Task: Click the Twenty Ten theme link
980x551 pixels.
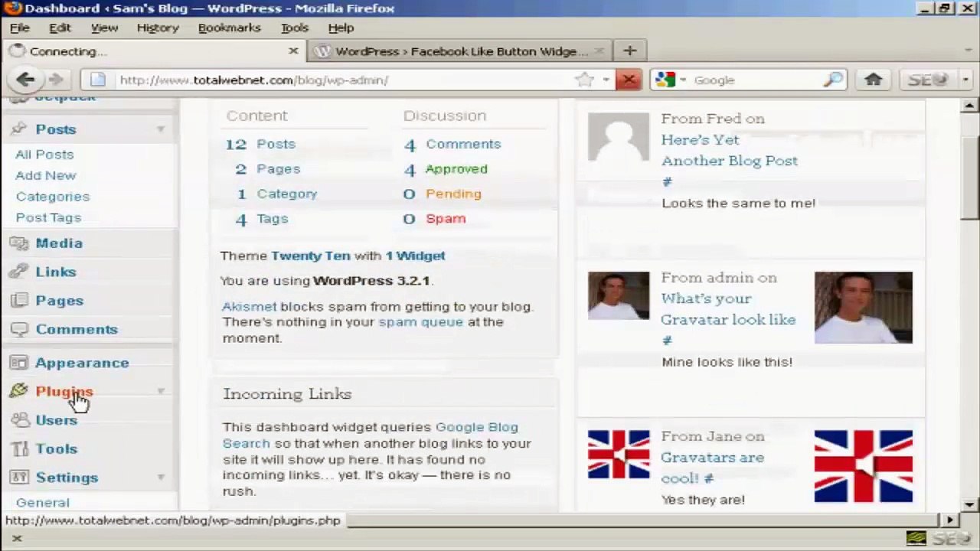Action: pos(311,256)
